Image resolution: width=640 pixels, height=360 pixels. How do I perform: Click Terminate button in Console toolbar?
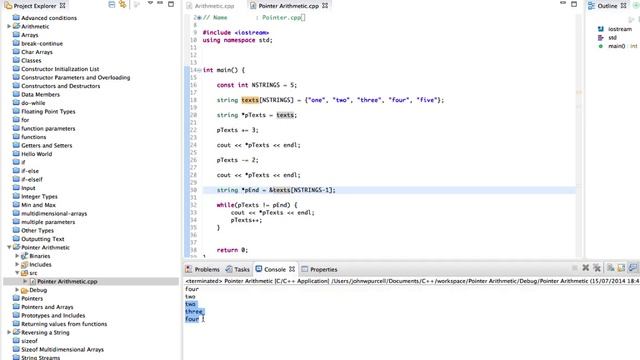pyautogui.click(x=574, y=268)
